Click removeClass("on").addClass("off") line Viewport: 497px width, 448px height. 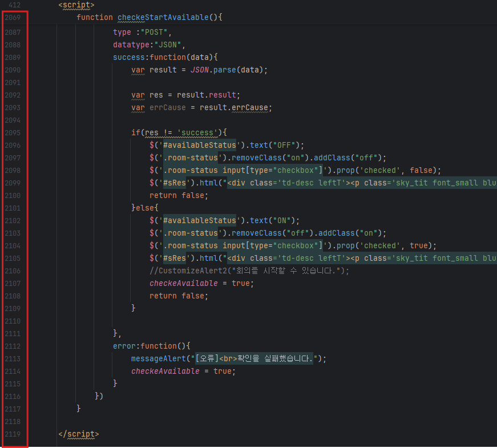pyautogui.click(x=309, y=158)
